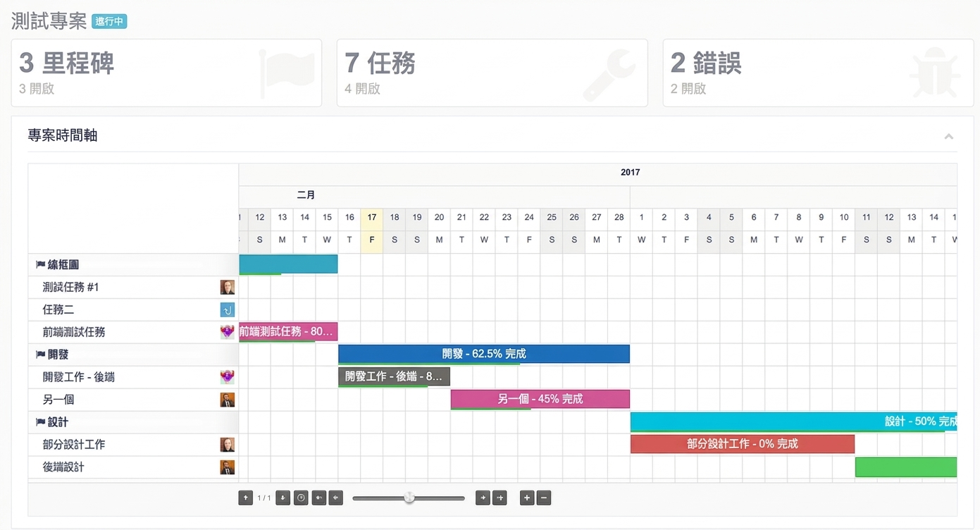Click the scroll far right button

point(500,498)
